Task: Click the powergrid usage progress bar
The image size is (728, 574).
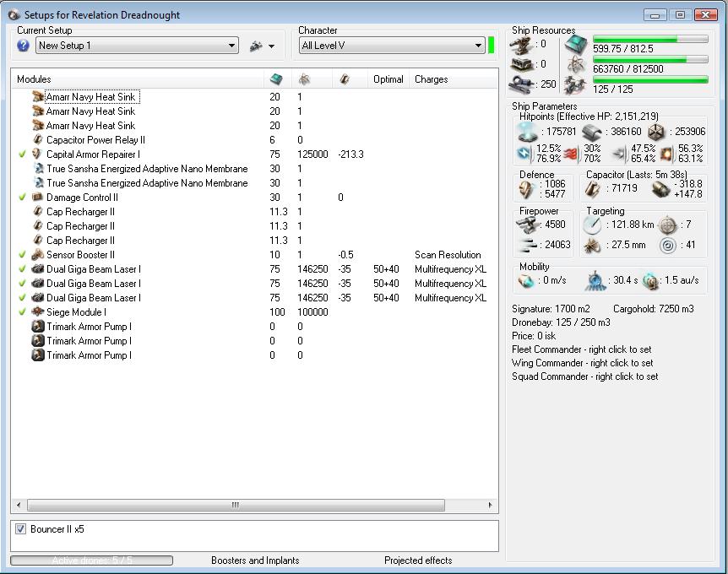Action: [x=650, y=60]
